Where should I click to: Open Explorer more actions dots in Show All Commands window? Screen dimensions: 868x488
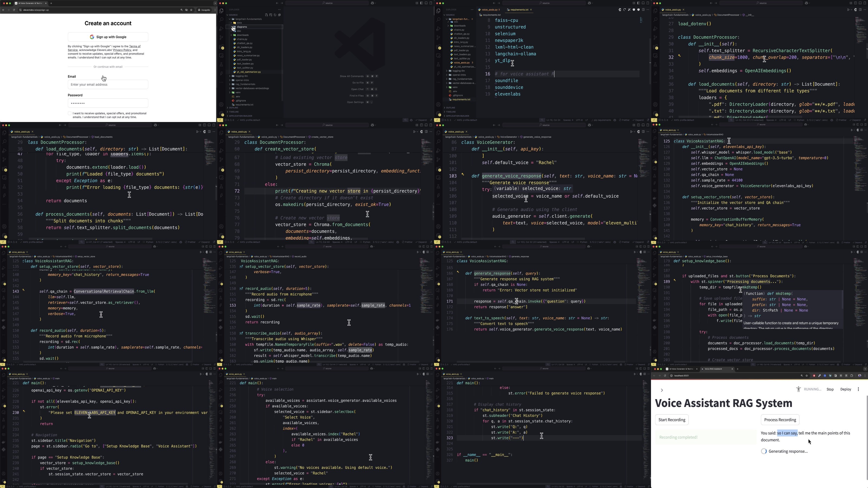pyautogui.click(x=279, y=10)
